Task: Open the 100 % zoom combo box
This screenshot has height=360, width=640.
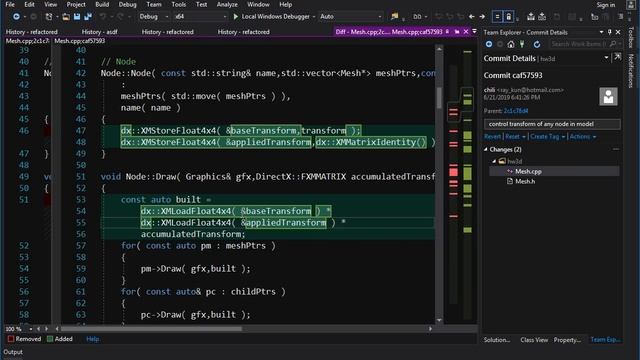Action: [x=18, y=329]
